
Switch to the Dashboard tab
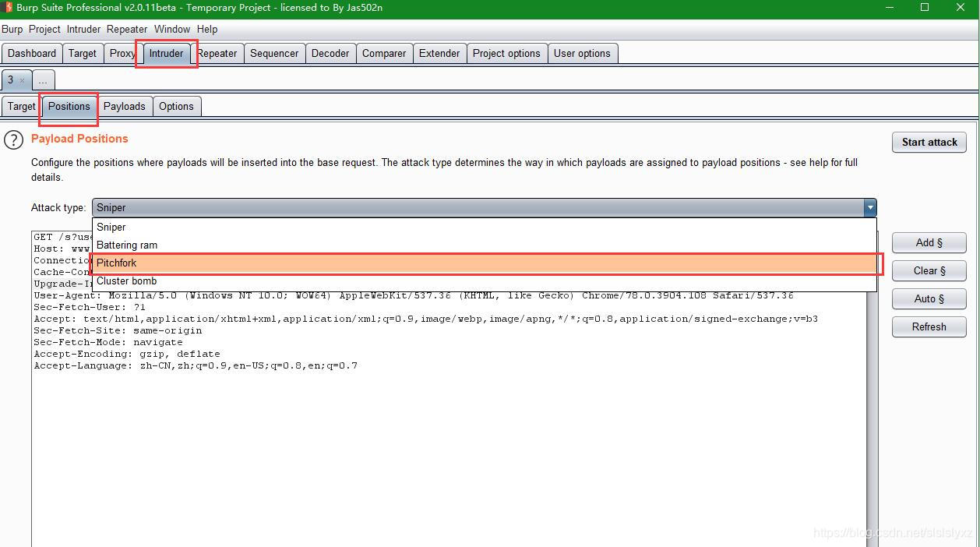[x=32, y=53]
